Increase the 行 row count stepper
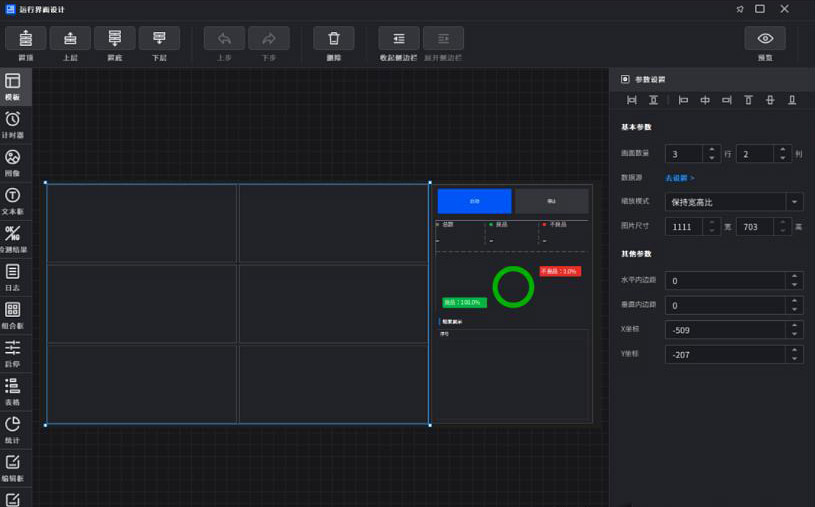 pos(711,150)
